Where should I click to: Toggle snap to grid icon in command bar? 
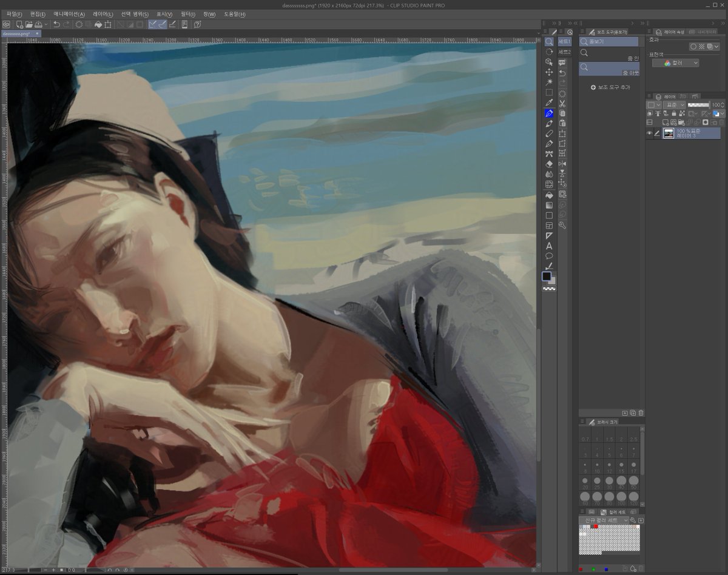pos(172,24)
